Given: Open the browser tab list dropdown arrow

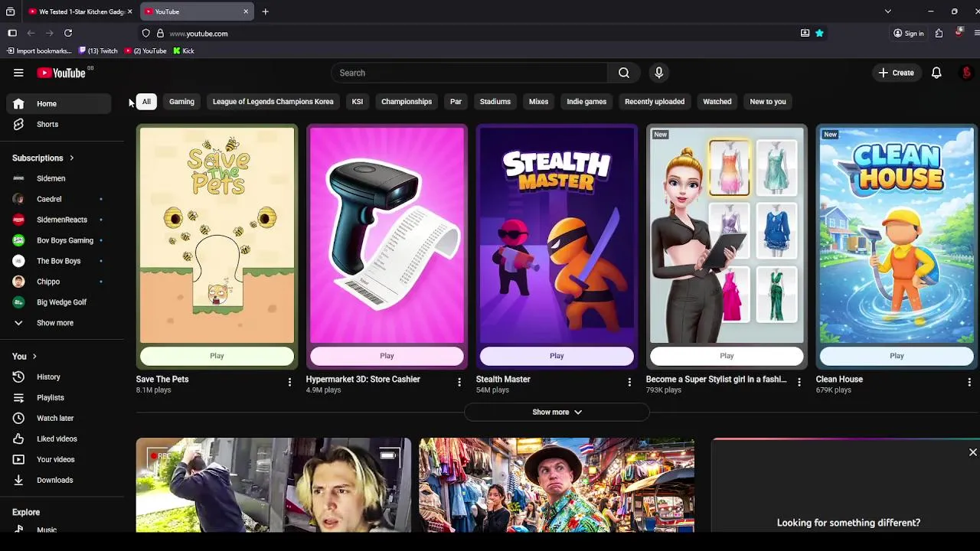Looking at the screenshot, I should [887, 11].
